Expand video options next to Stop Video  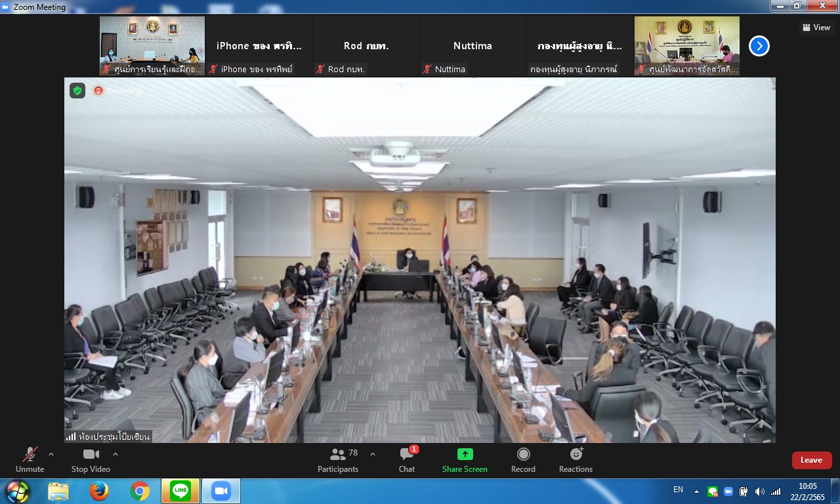click(x=115, y=453)
